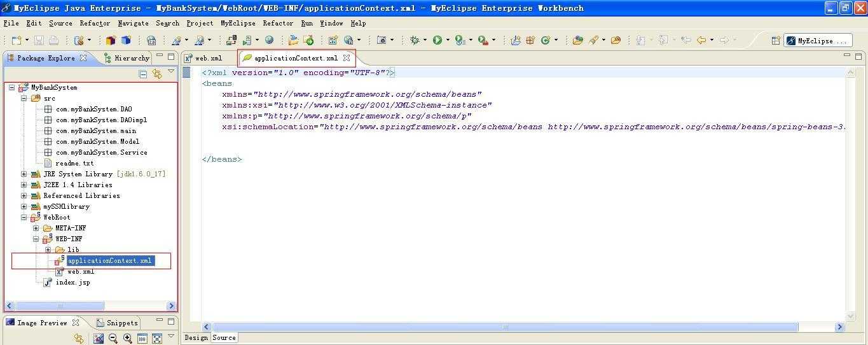This screenshot has width=868, height=345.
Task: Open the Refactor menu after Source
Action: pyautogui.click(x=95, y=23)
